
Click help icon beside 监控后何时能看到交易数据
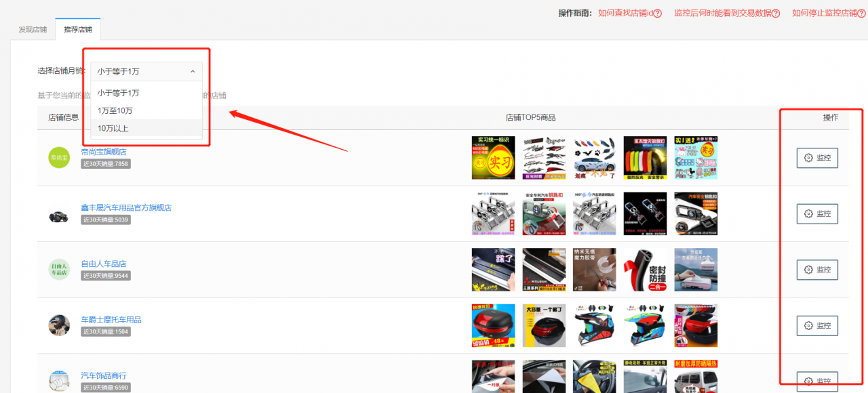point(776,14)
